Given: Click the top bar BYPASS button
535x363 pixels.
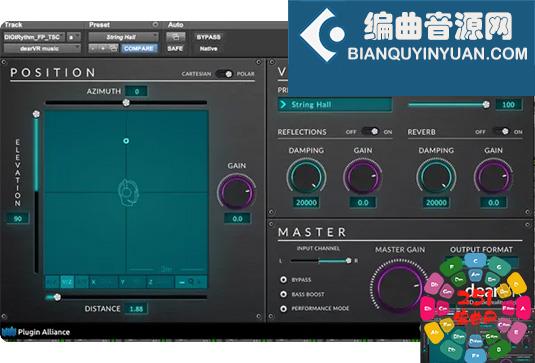Looking at the screenshot, I should [208, 37].
